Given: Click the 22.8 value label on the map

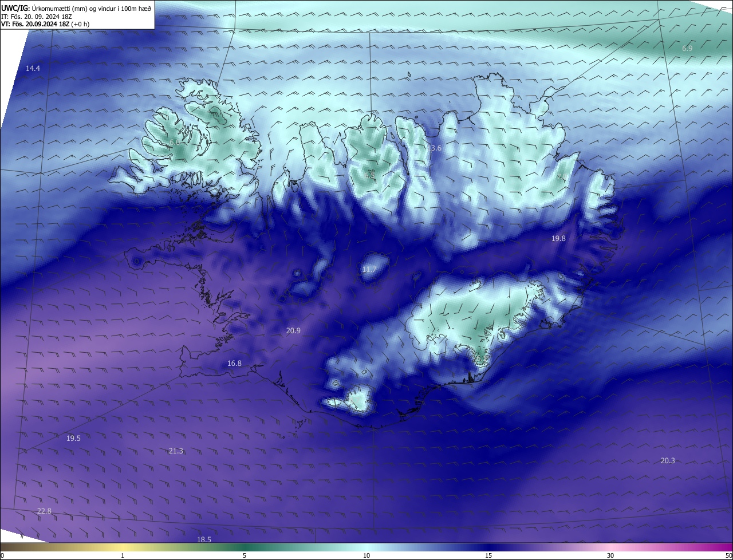Looking at the screenshot, I should tap(44, 511).
